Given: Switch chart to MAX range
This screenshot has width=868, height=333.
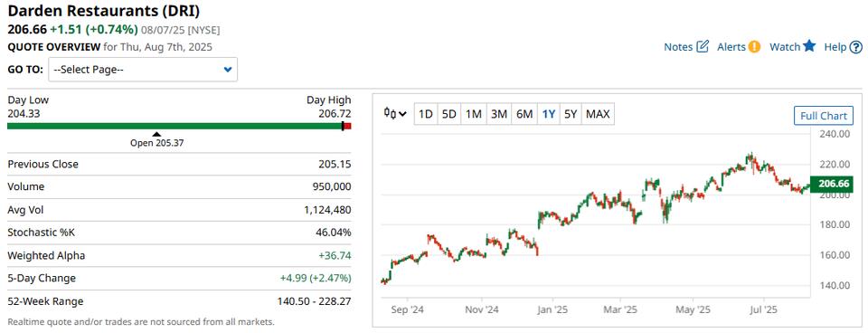Looking at the screenshot, I should pos(598,115).
